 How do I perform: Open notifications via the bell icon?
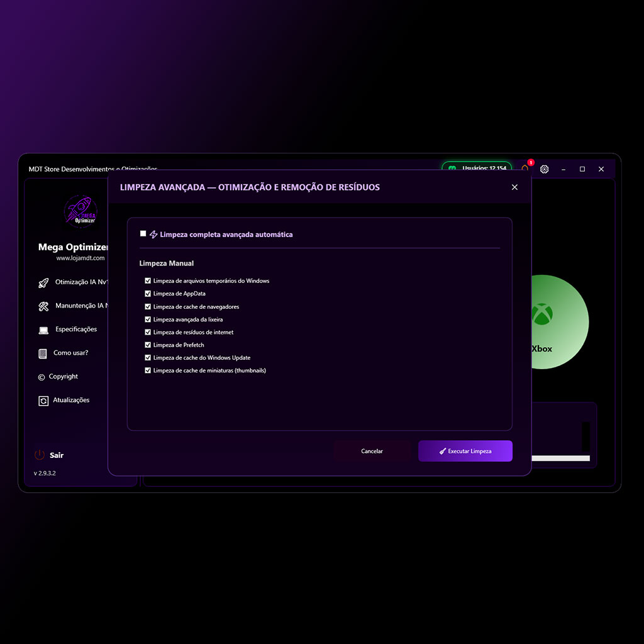point(525,169)
